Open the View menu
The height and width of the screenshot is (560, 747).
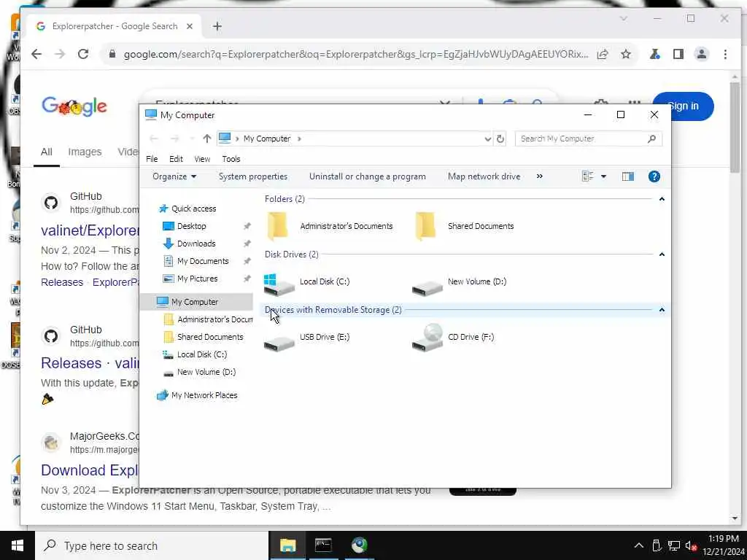(202, 159)
